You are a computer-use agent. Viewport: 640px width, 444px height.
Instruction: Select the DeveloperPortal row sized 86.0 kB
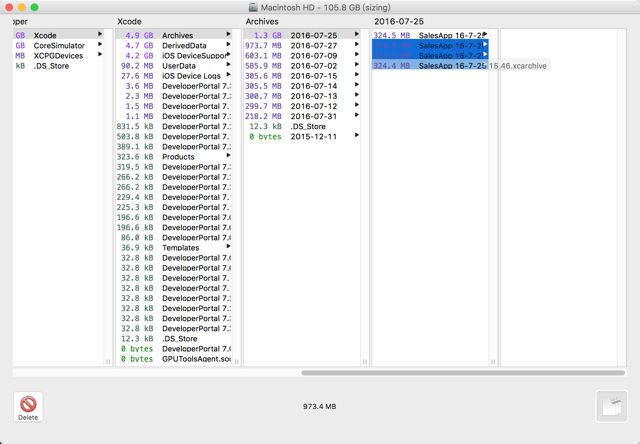174,238
